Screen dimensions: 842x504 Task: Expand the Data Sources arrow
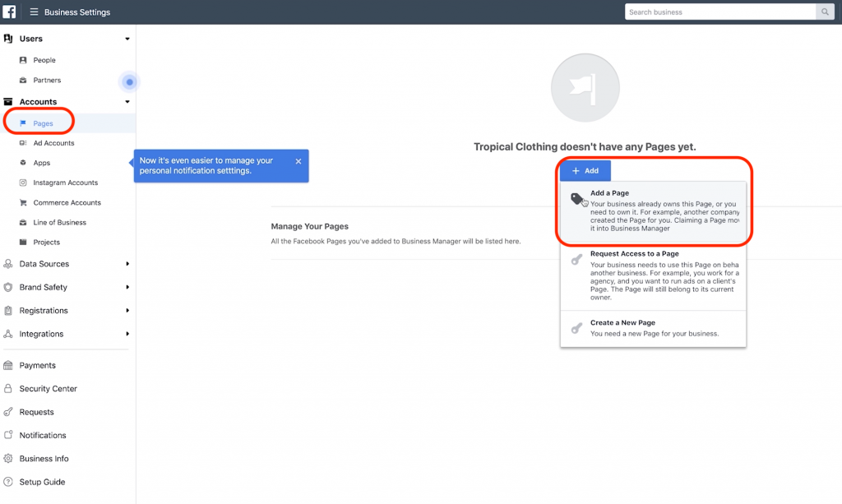[127, 264]
